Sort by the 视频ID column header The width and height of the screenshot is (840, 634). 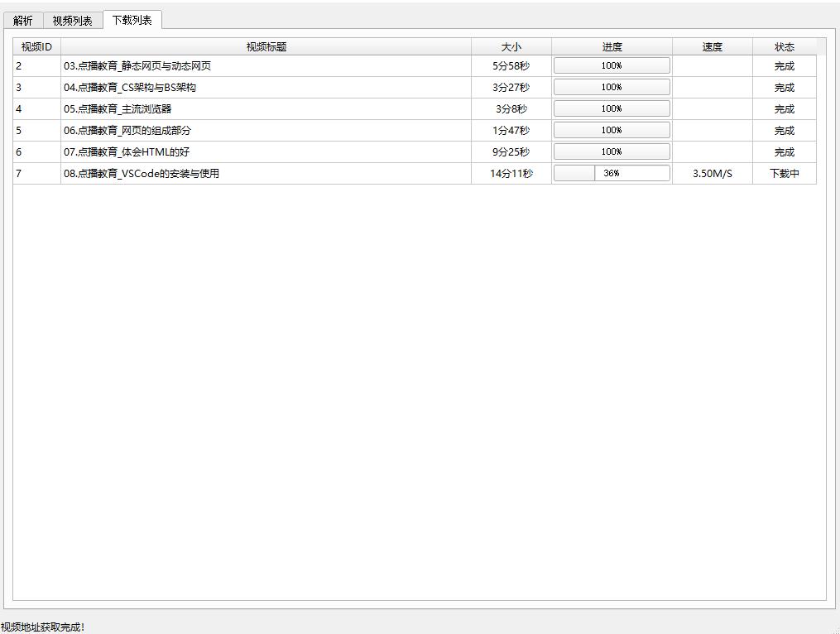pos(36,46)
